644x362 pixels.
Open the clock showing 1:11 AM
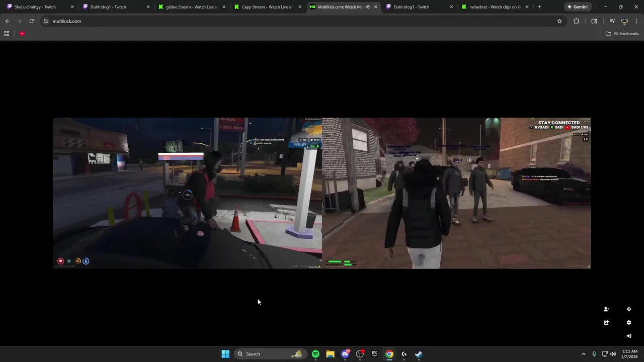pyautogui.click(x=630, y=354)
